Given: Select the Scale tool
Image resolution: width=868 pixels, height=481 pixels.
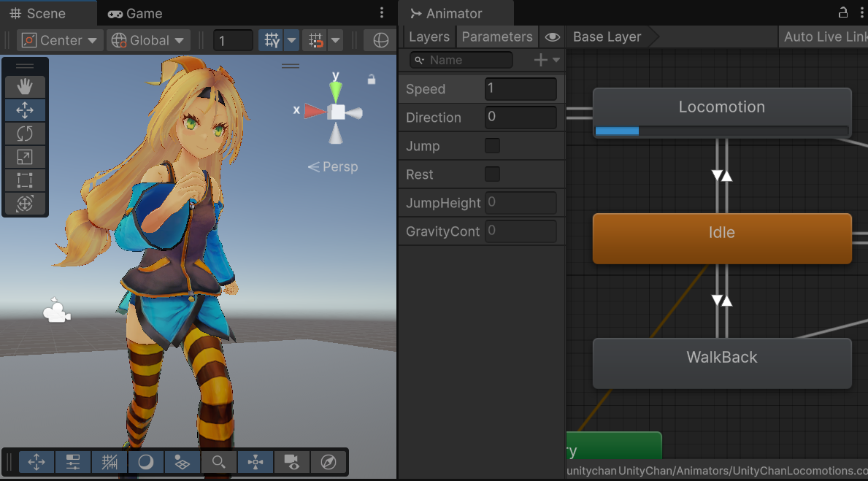Looking at the screenshot, I should 25,157.
